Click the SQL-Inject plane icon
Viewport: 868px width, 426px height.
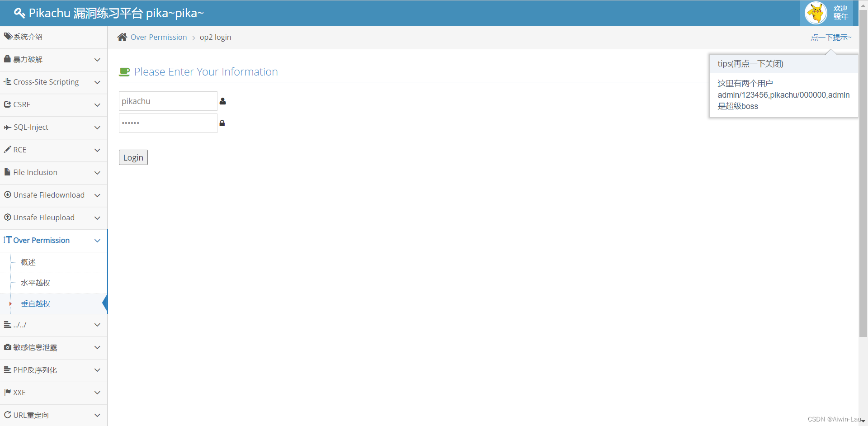pos(8,128)
